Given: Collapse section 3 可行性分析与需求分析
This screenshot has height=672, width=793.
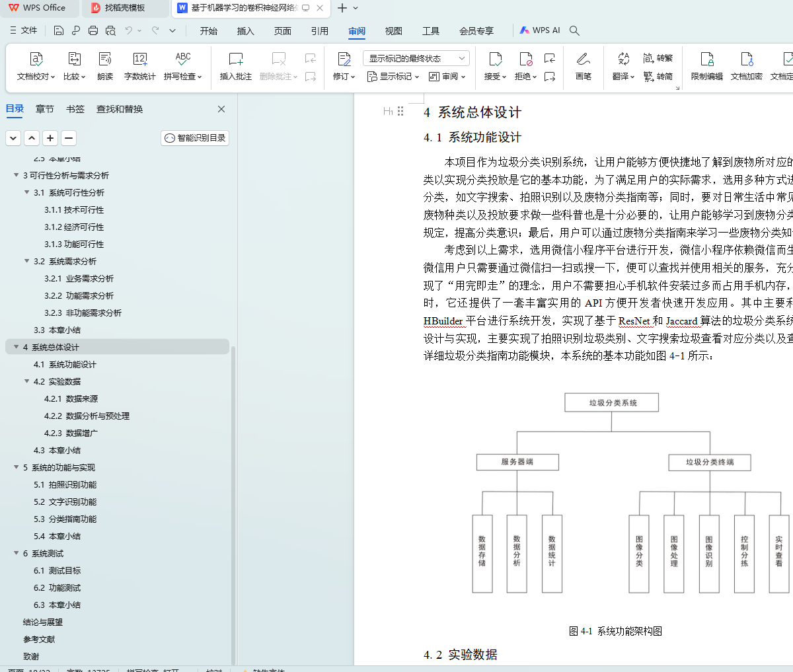Looking at the screenshot, I should coord(17,175).
